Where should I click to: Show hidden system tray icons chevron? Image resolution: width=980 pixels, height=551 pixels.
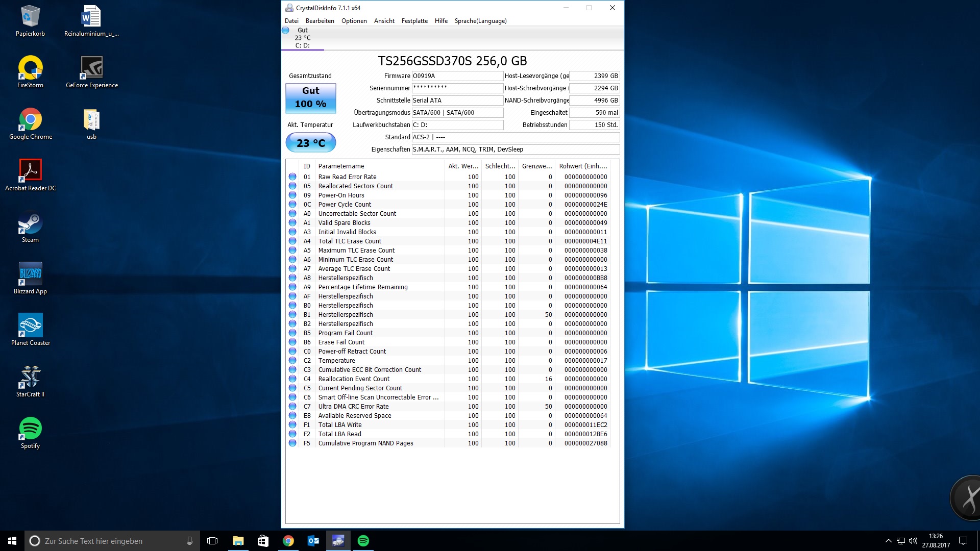[888, 541]
